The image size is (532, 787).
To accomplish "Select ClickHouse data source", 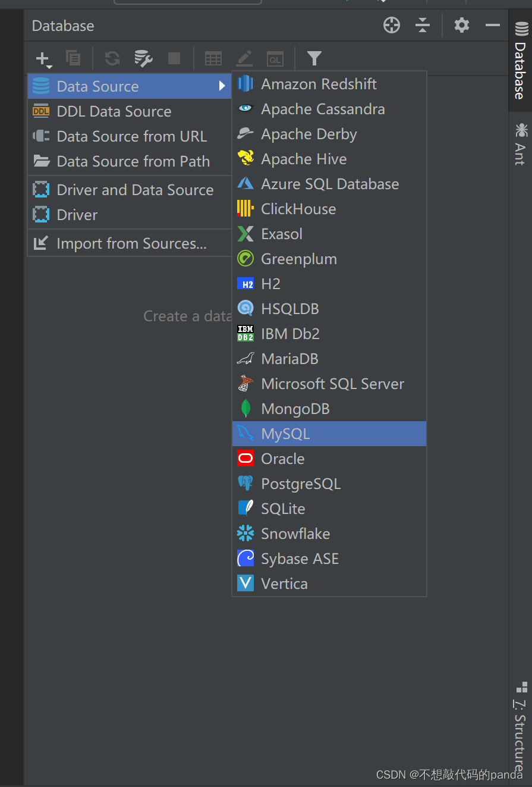I will 329,209.
